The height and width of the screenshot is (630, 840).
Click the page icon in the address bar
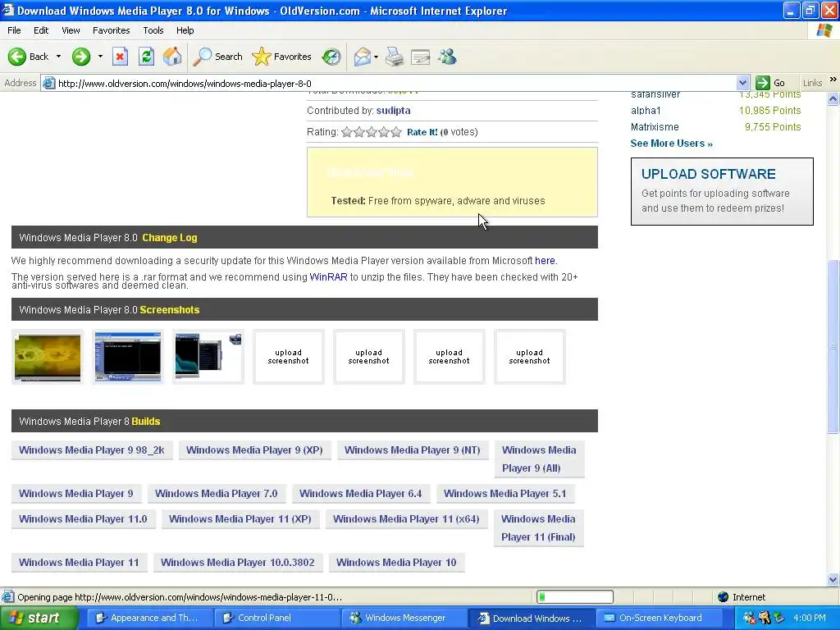[x=48, y=83]
